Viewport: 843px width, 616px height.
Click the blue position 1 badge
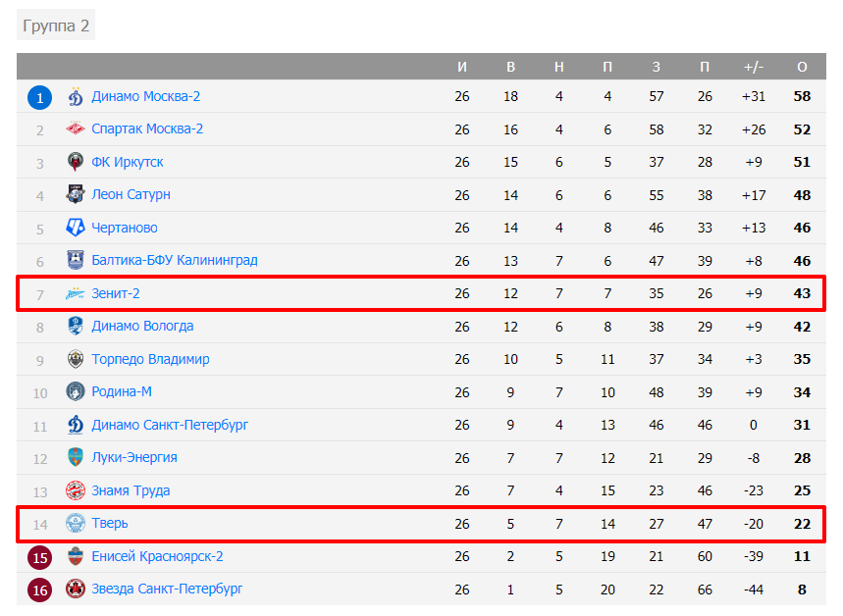pyautogui.click(x=39, y=97)
